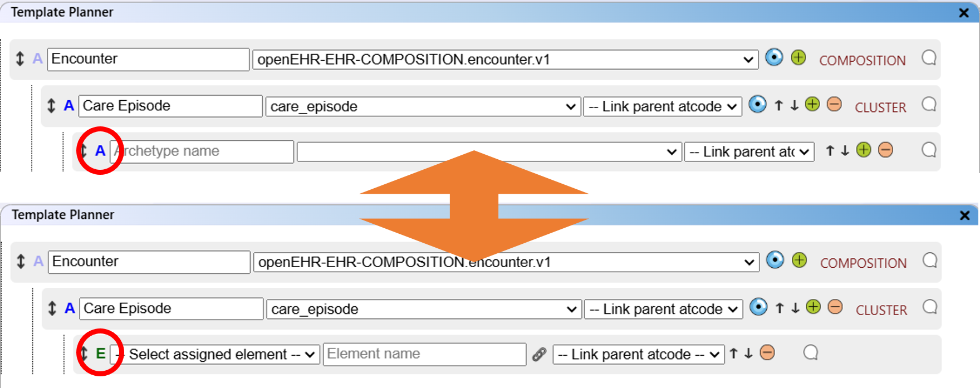Viewport: 980px width, 388px height.
Task: Toggle the green E marker in element row
Action: pyautogui.click(x=101, y=353)
